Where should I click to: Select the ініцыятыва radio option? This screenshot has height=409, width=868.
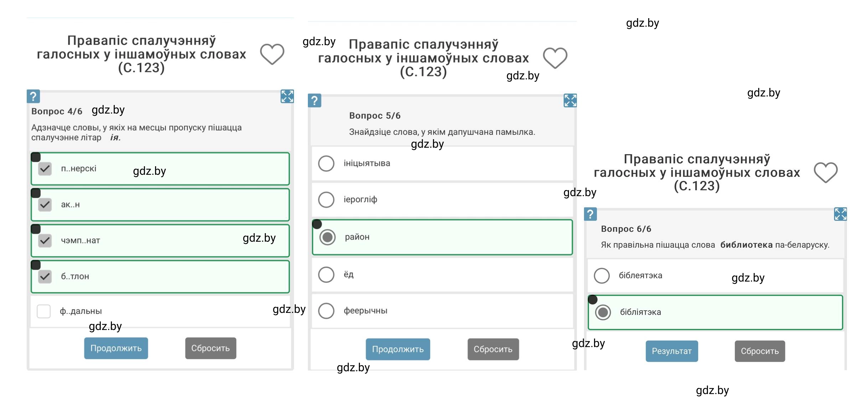(326, 163)
